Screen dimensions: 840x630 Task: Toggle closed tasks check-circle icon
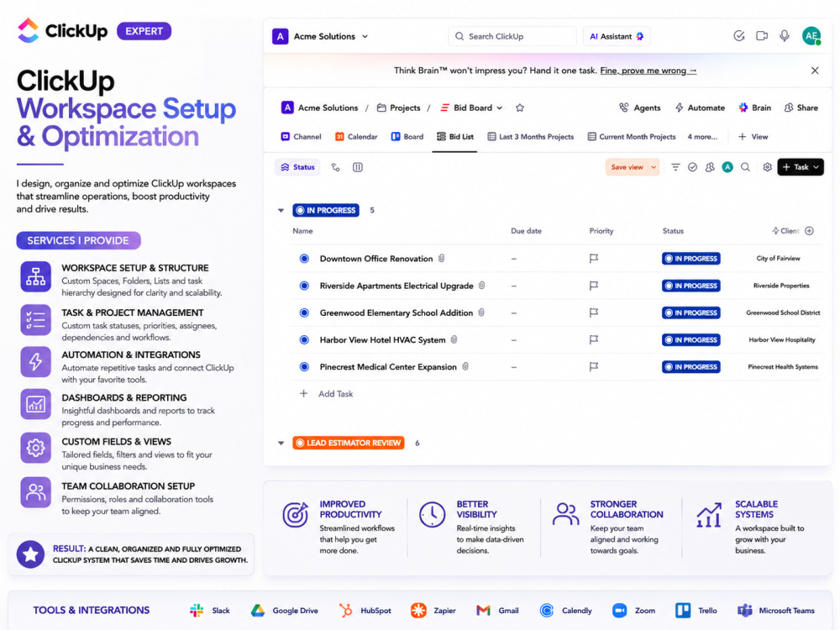point(693,167)
